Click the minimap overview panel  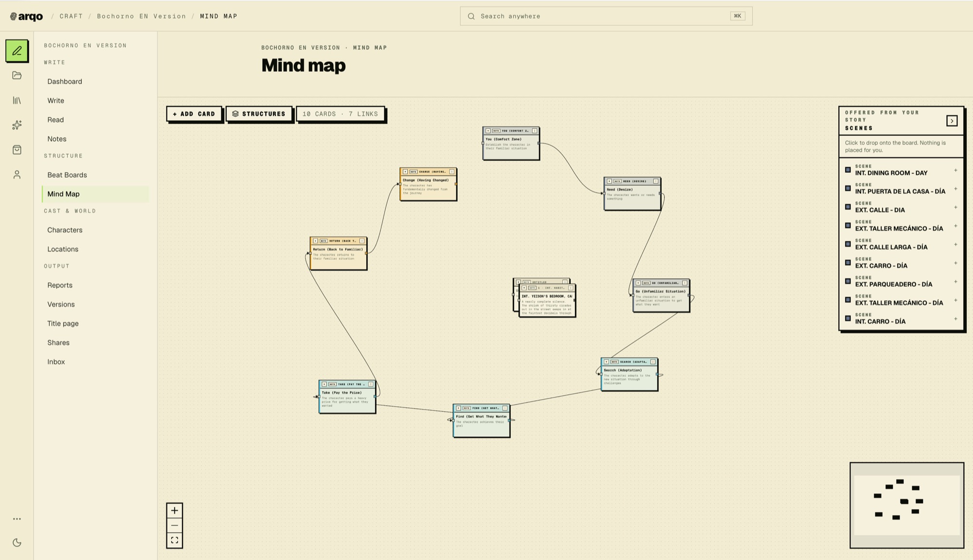pos(907,505)
